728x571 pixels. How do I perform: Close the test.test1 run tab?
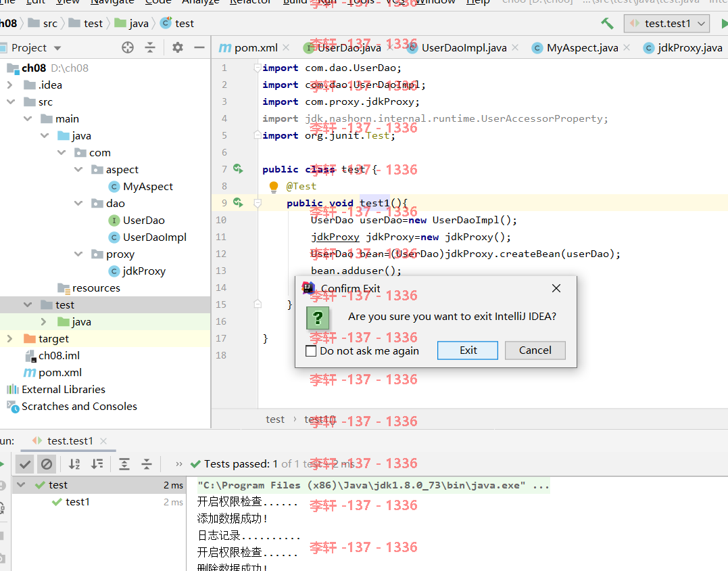(103, 441)
